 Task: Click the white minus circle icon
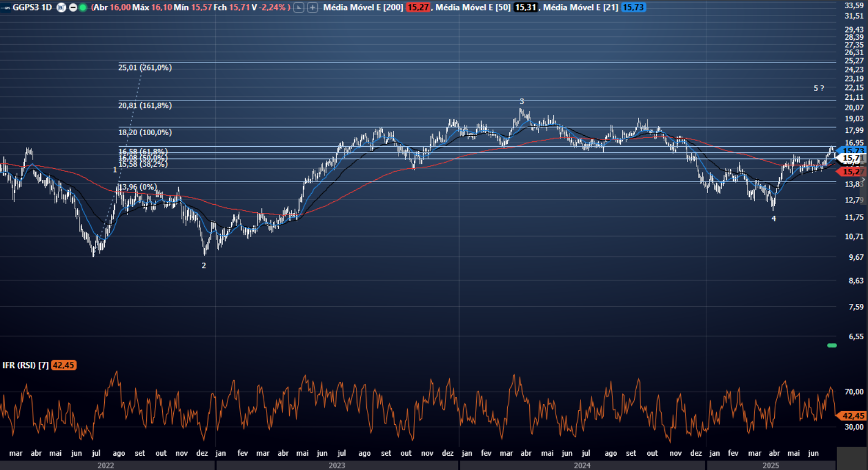click(73, 8)
